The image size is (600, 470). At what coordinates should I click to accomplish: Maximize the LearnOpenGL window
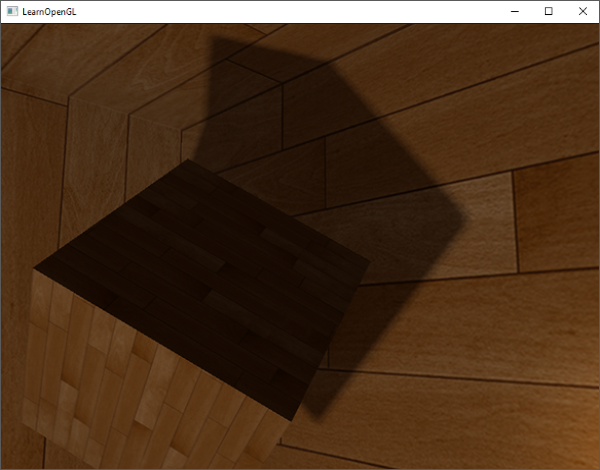tap(548, 11)
